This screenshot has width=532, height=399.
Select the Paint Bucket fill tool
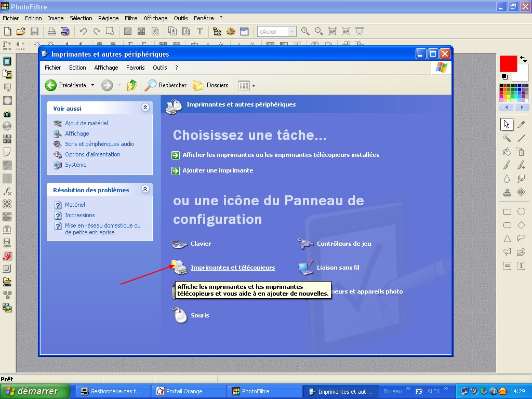point(507,152)
